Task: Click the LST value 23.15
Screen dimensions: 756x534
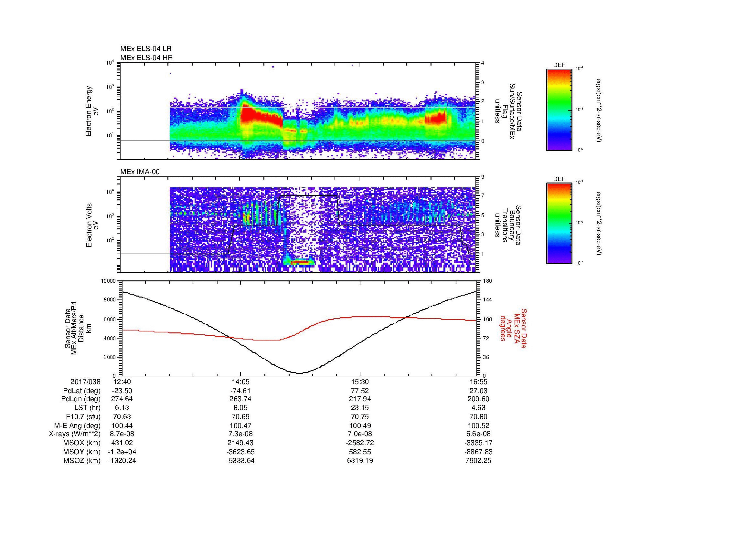Action: coord(360,408)
